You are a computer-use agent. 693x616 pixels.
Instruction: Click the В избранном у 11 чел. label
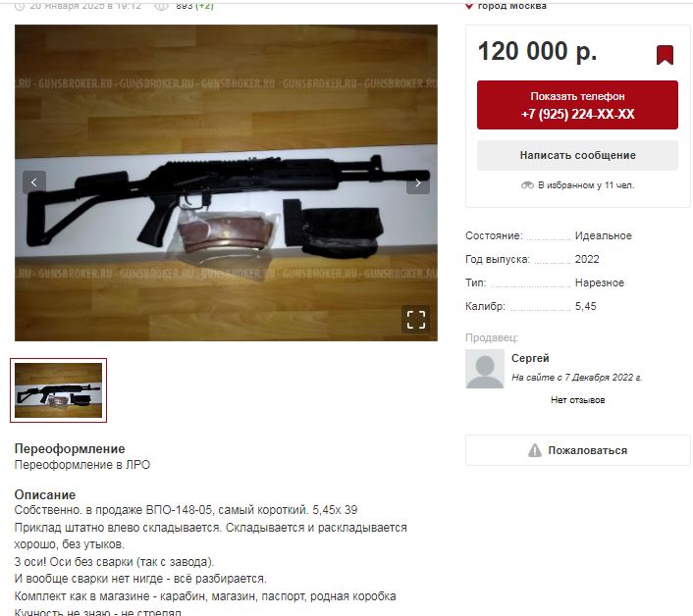(586, 185)
